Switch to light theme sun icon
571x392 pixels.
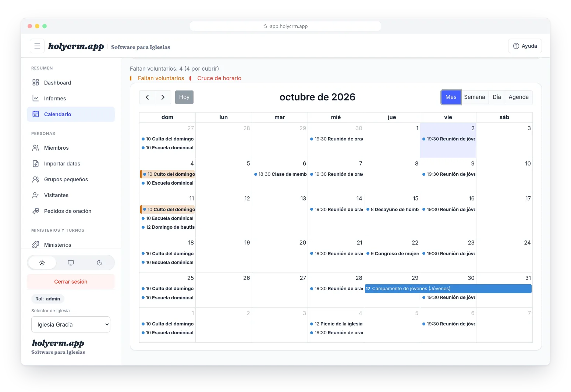click(42, 263)
